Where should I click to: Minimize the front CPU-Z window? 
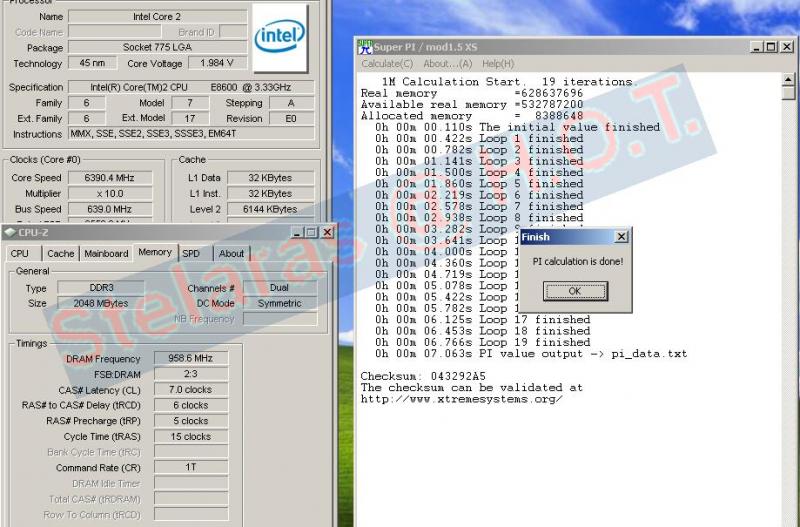click(x=297, y=233)
